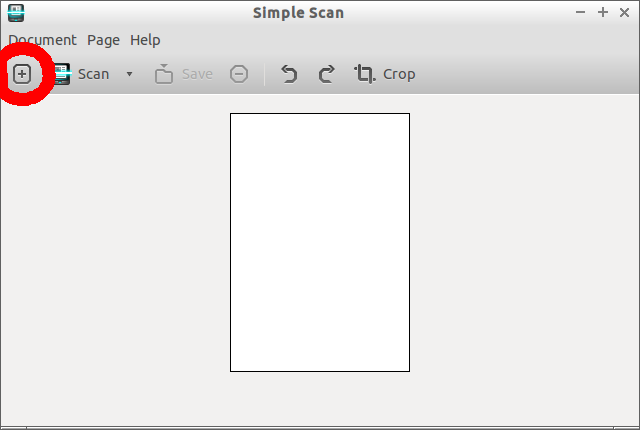This screenshot has width=640, height=430.
Task: Open the Document menu
Action: [42, 40]
